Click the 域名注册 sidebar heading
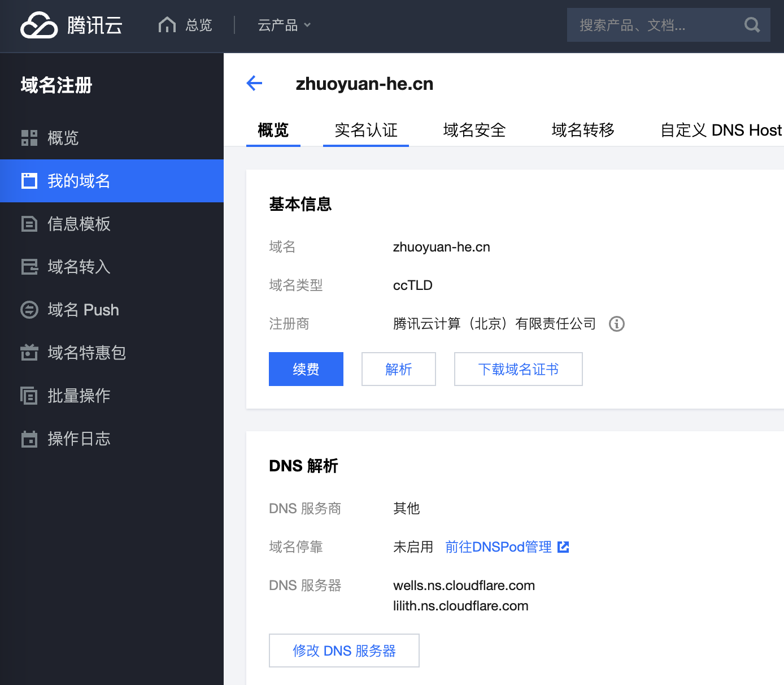 [56, 85]
